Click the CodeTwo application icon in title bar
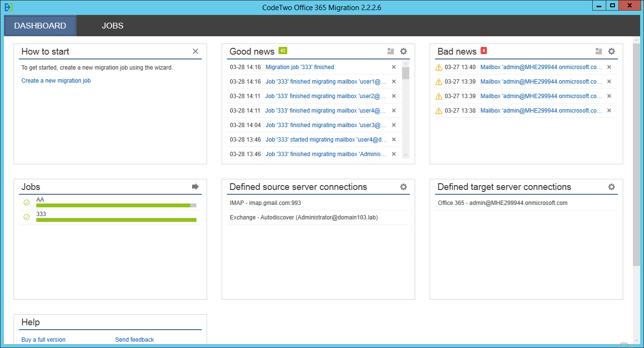 click(8, 7)
